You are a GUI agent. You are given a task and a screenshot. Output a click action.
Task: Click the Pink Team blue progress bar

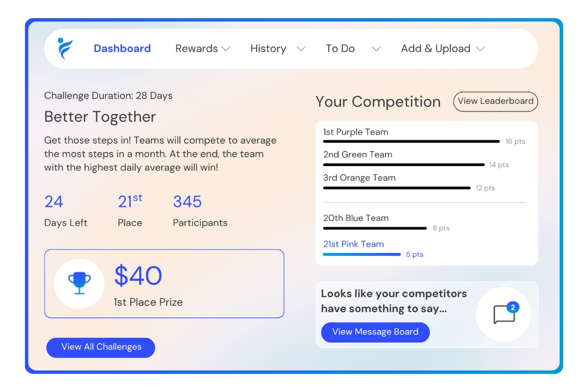pyautogui.click(x=362, y=254)
